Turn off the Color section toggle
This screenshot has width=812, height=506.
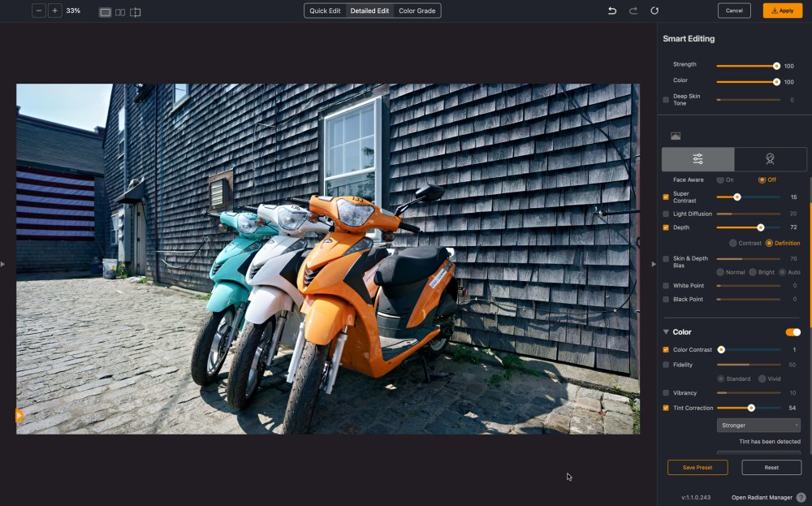tap(793, 332)
